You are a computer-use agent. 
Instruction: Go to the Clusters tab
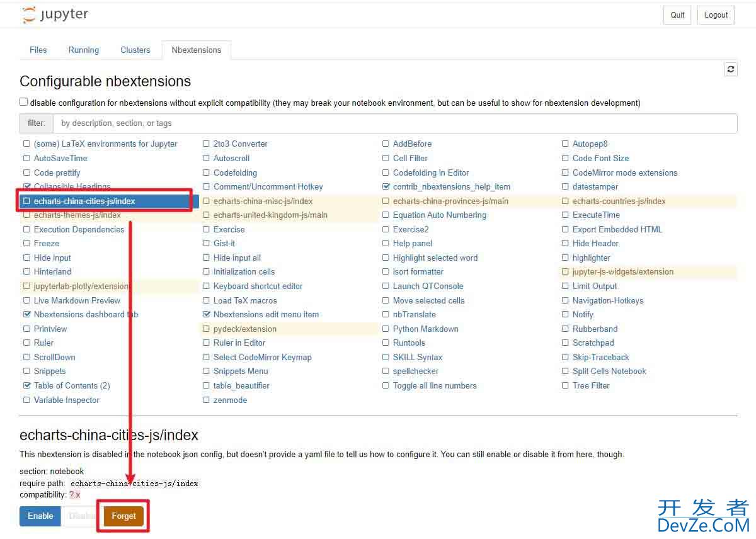(x=135, y=50)
